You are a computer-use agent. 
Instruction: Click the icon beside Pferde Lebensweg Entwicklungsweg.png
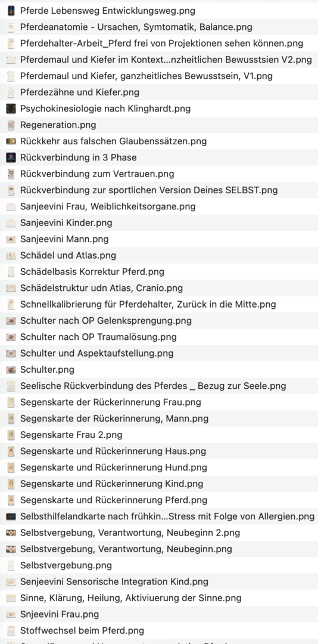[11, 11]
